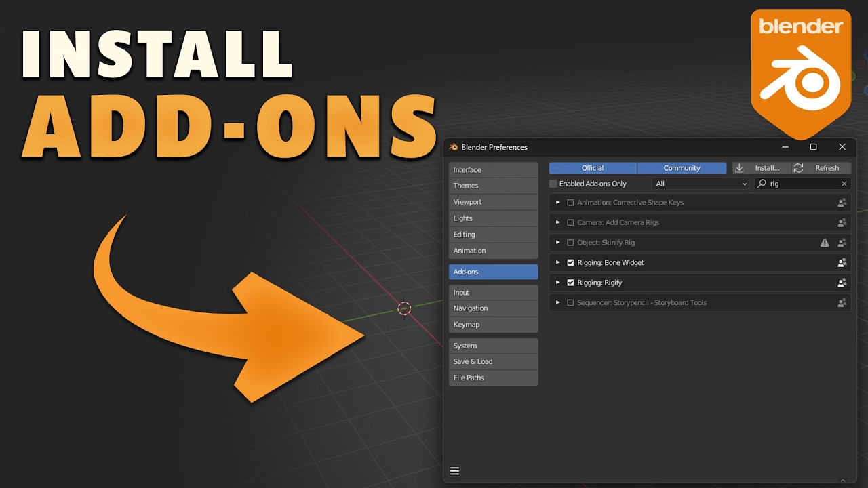Viewport: 868px width, 488px height.
Task: Click the Blender logo in the title bar
Action: click(x=454, y=147)
